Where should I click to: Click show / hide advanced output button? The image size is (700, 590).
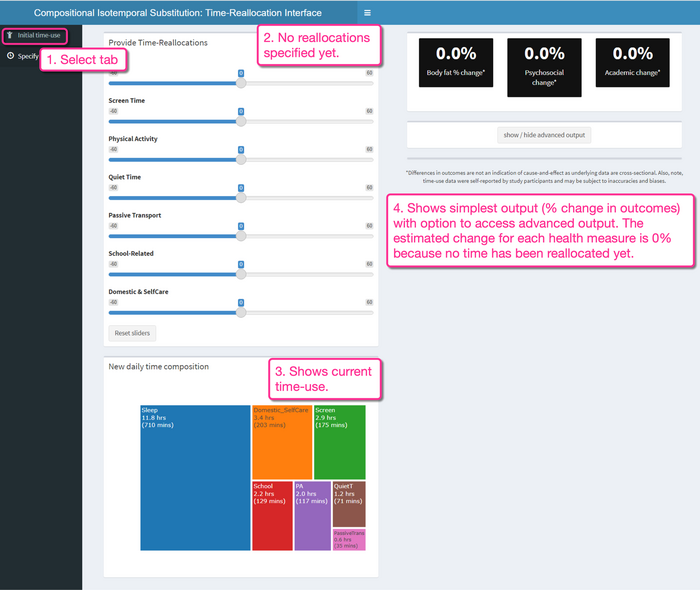[544, 135]
